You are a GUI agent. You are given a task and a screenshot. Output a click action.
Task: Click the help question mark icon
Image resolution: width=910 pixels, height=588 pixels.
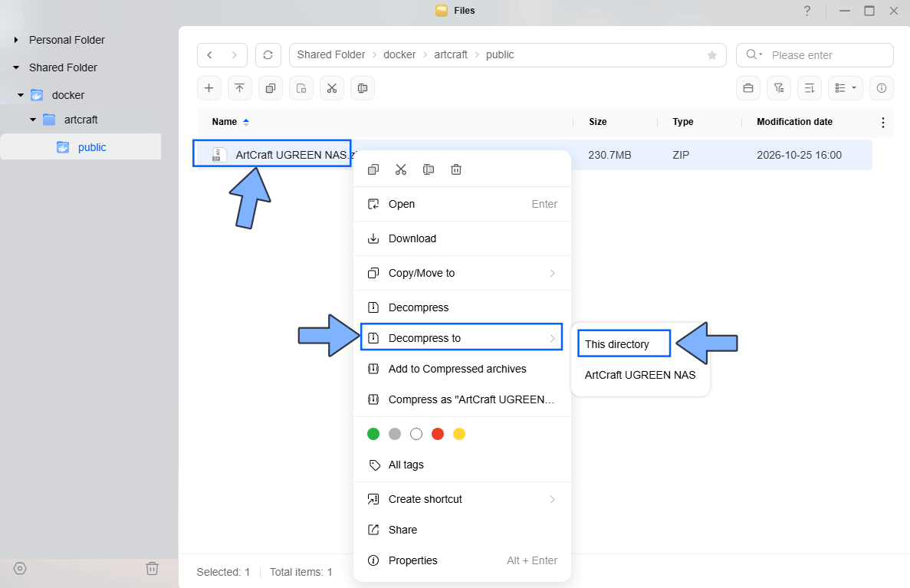pyautogui.click(x=807, y=11)
